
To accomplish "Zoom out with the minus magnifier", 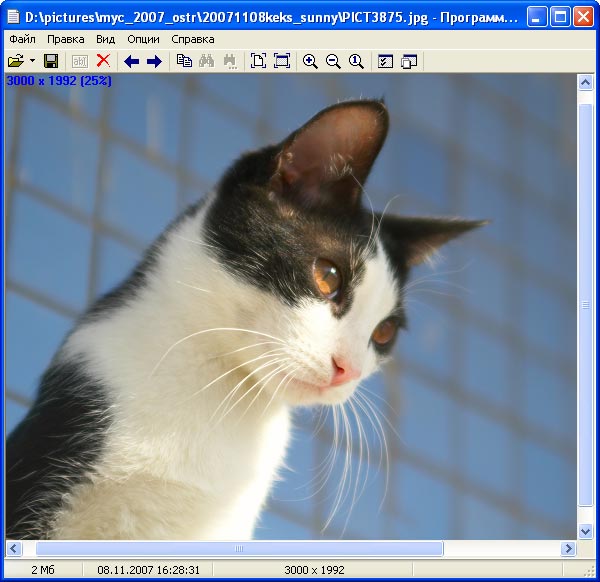I will pos(333,61).
